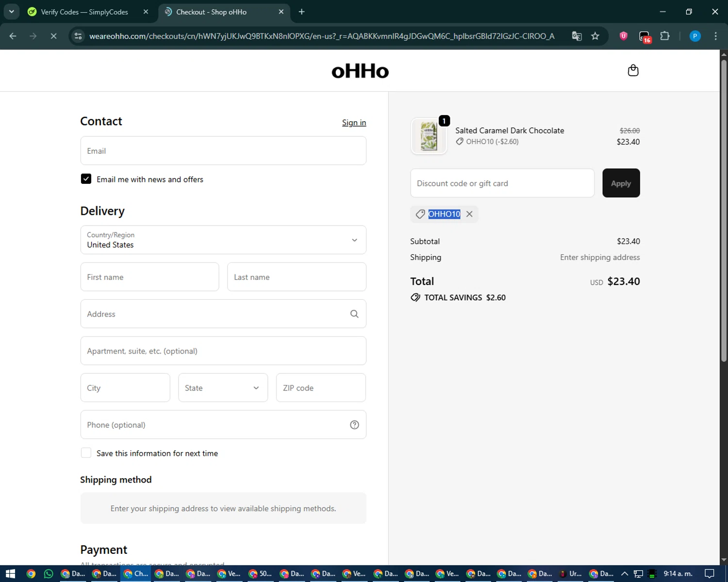Open the Windows Start menu
This screenshot has height=582, width=728.
[10, 574]
